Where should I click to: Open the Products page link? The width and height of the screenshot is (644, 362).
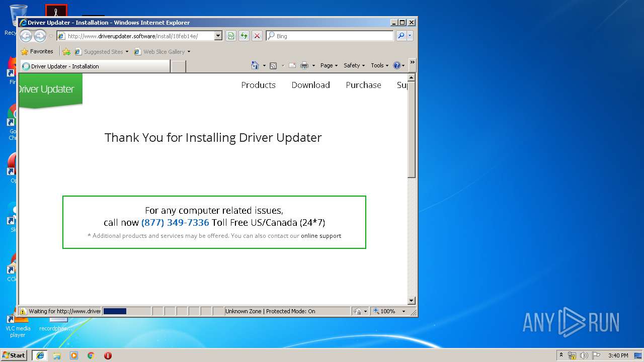tap(258, 85)
